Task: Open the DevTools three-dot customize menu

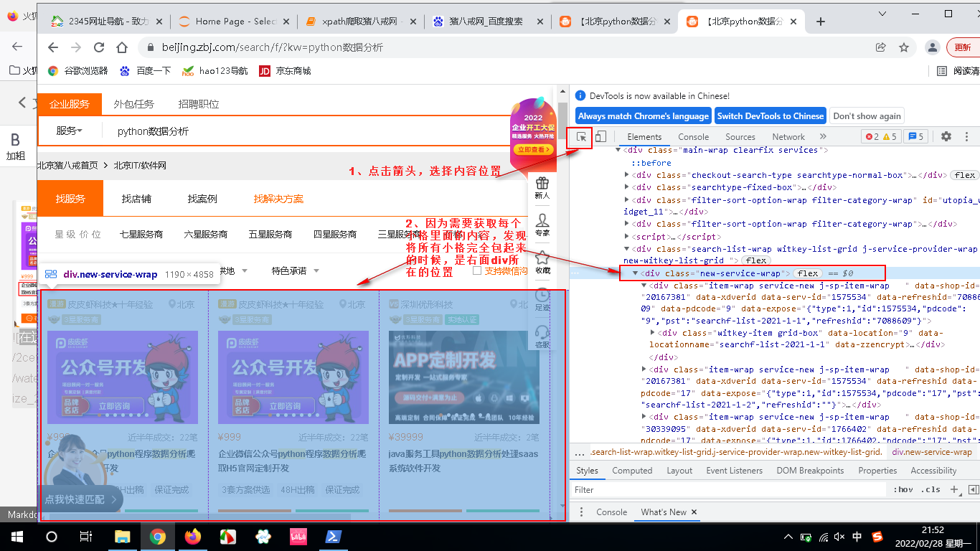Action: click(x=966, y=136)
